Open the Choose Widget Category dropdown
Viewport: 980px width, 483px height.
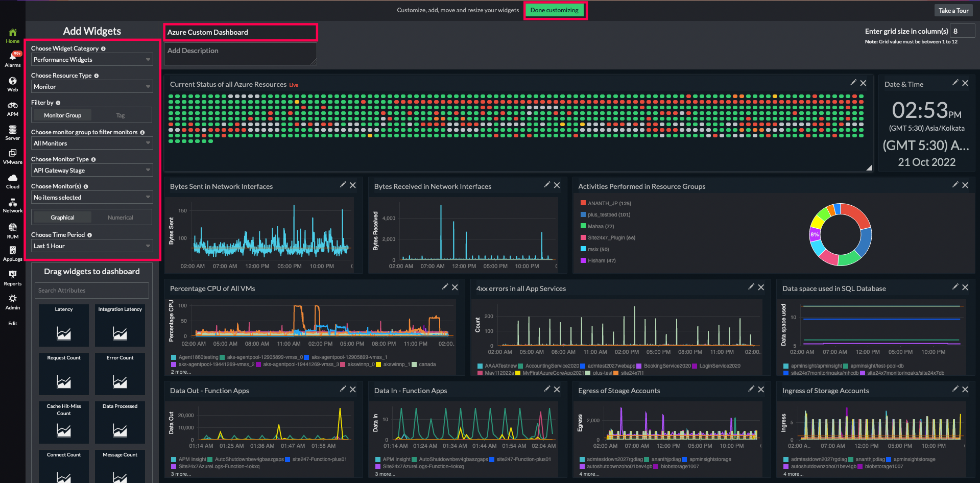(91, 59)
